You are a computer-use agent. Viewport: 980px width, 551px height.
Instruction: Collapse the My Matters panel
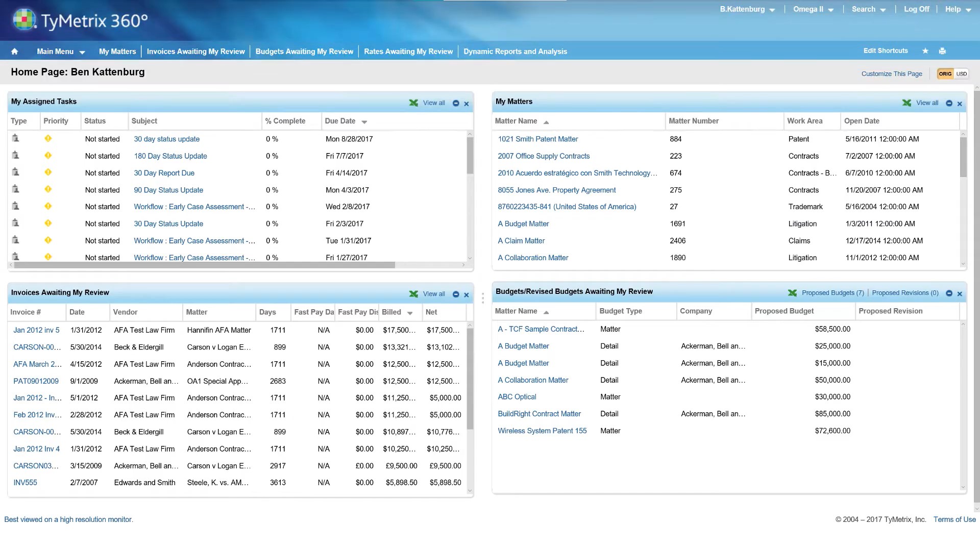click(x=949, y=103)
